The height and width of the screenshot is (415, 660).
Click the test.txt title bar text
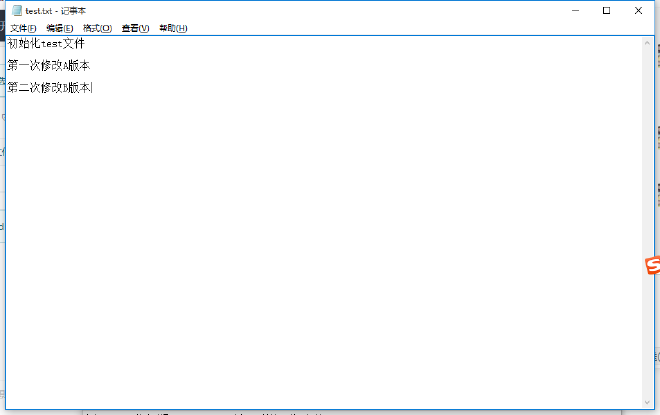[56, 10]
